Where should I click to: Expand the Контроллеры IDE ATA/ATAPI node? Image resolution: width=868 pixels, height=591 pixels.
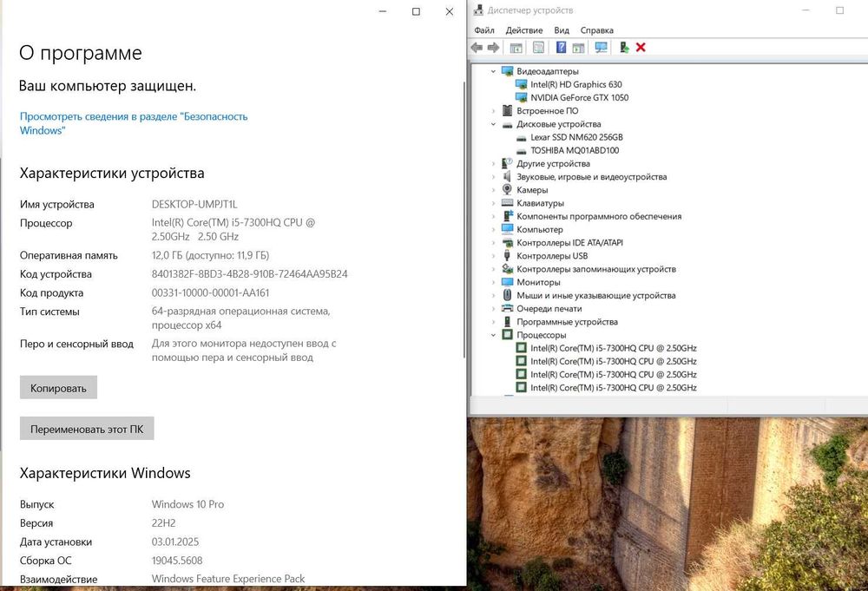(x=493, y=242)
